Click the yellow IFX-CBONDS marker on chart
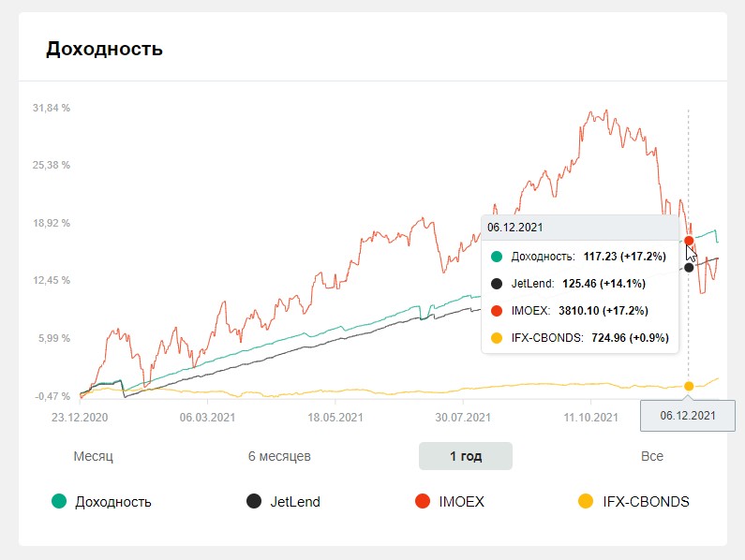The height and width of the screenshot is (560, 745). point(689,386)
